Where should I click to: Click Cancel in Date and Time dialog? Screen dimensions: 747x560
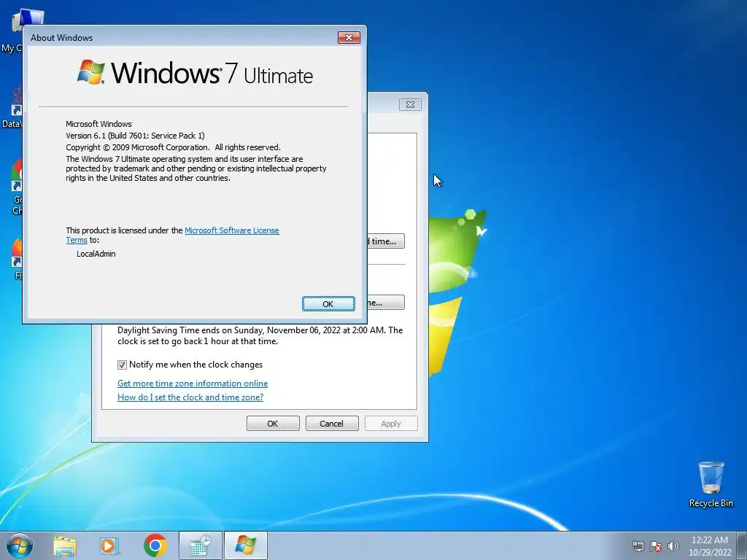pyautogui.click(x=331, y=424)
